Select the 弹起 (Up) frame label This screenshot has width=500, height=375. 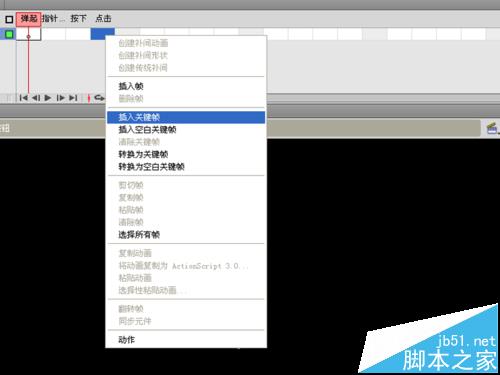pyautogui.click(x=29, y=19)
